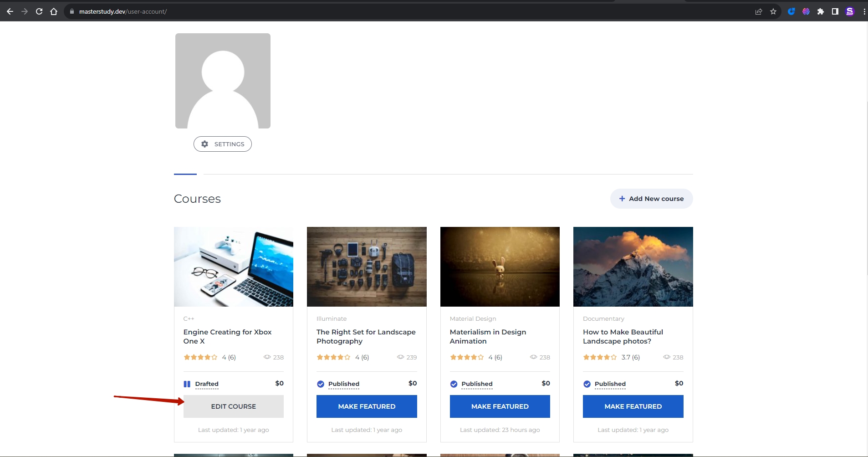Click Edit Course for the Xbox course
The width and height of the screenshot is (868, 457).
(x=234, y=406)
